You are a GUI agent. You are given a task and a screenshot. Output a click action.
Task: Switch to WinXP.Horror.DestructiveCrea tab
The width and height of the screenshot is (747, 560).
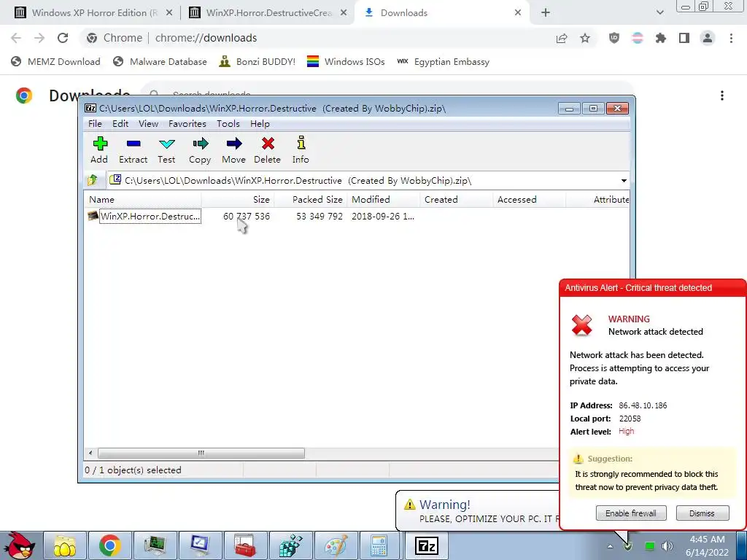point(267,13)
